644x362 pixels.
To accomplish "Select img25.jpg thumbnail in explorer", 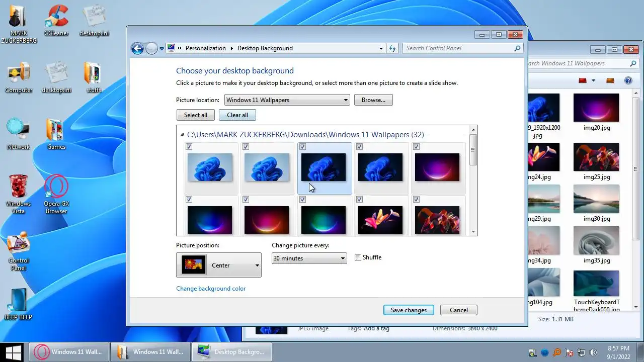I will click(596, 157).
